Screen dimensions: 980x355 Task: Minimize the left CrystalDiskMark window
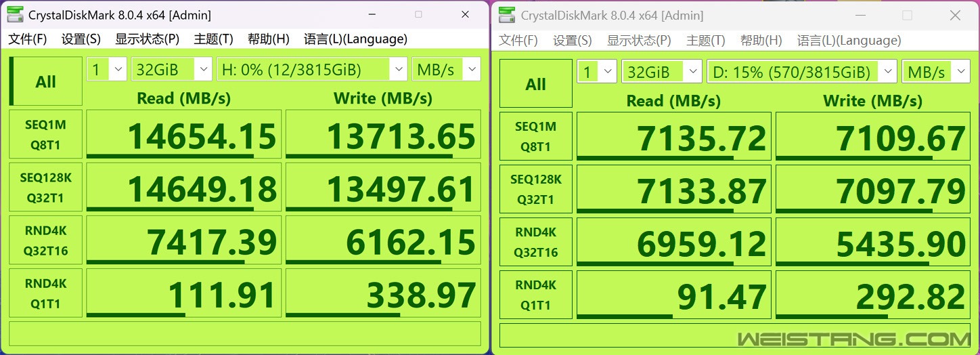(x=372, y=14)
